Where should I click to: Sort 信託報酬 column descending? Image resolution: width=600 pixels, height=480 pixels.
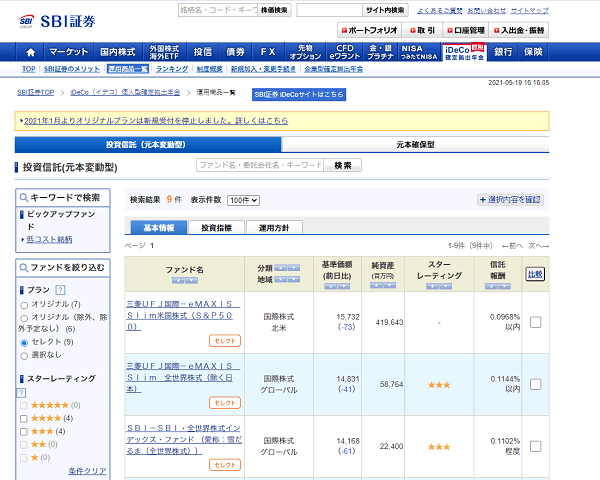point(504,286)
